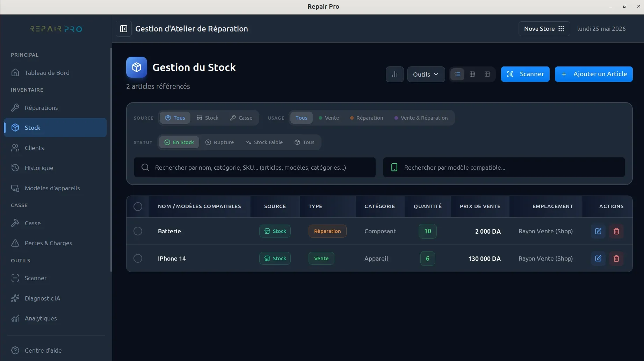
Task: Open Casse in the sidebar
Action: (55, 223)
